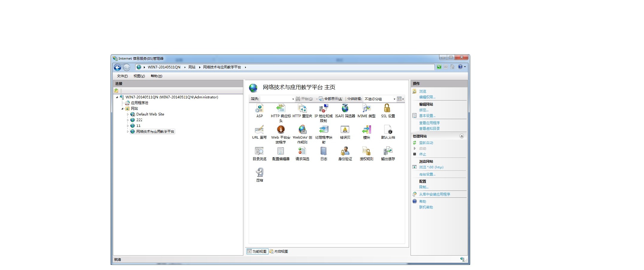The image size is (644, 270).
Task: Click 基本设置... link
Action: [427, 116]
